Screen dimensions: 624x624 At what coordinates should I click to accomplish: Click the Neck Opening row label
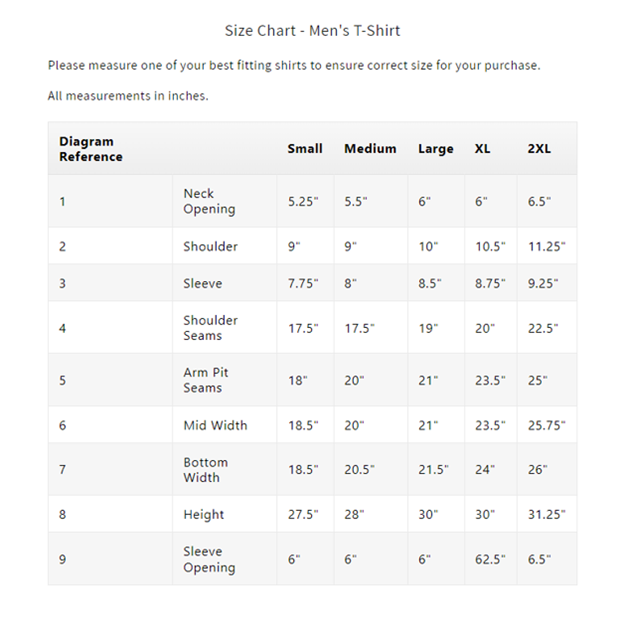(x=209, y=201)
